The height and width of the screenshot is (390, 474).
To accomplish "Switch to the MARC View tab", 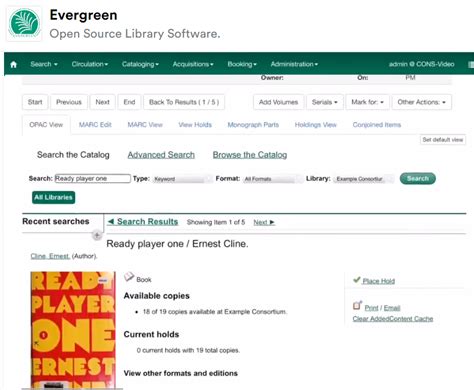I will 145,125.
